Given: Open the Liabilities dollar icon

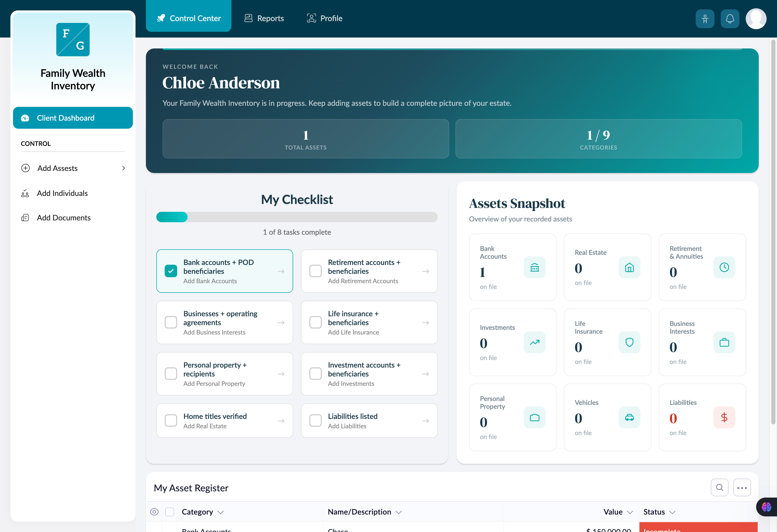Looking at the screenshot, I should click(724, 417).
